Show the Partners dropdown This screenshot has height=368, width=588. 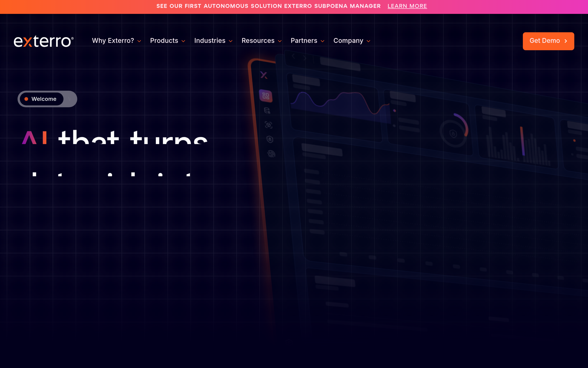click(x=308, y=41)
